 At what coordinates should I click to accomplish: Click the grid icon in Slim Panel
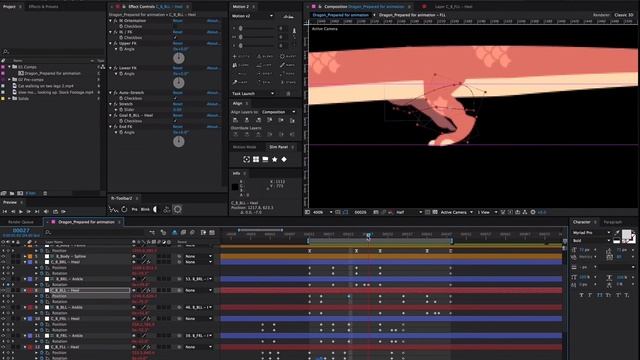point(256,160)
